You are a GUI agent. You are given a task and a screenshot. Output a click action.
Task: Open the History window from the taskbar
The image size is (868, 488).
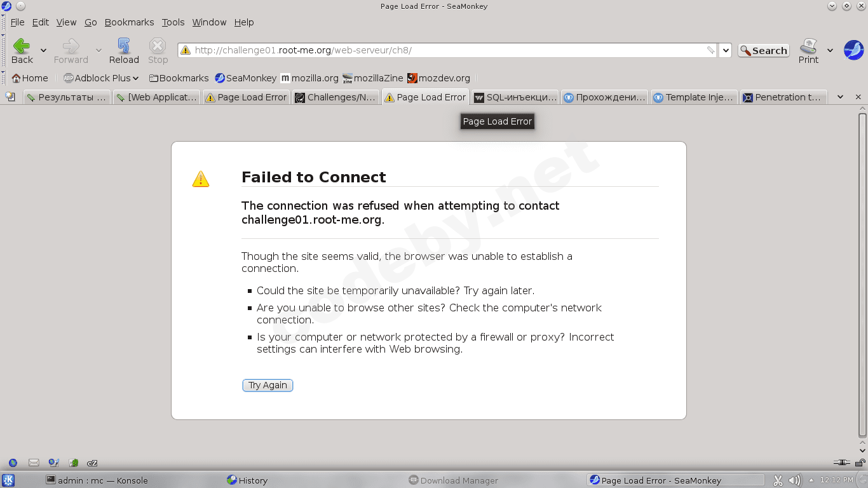coord(247,480)
